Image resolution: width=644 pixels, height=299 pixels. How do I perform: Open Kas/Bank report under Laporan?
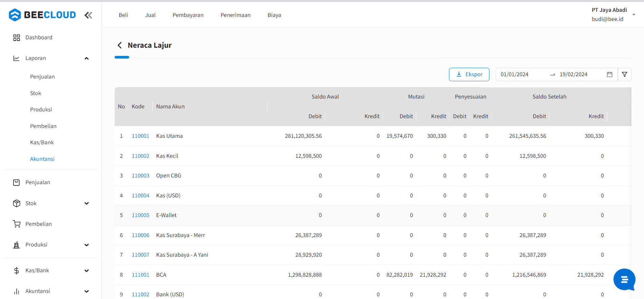(x=42, y=142)
